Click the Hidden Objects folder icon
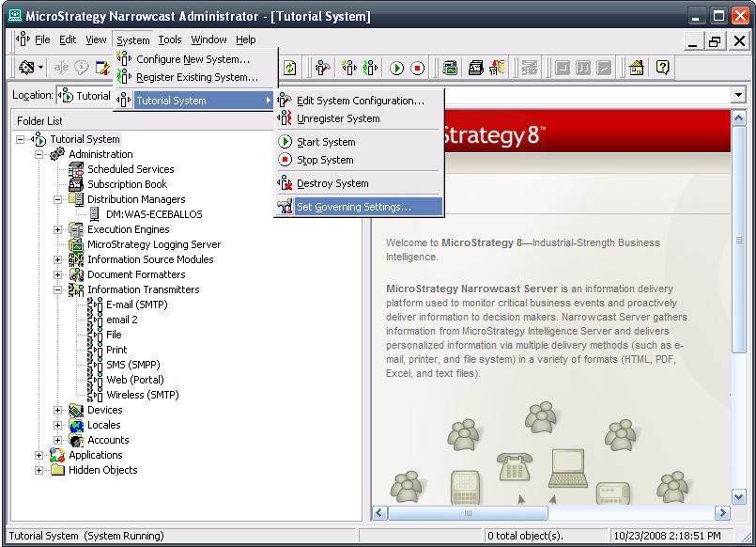The height and width of the screenshot is (547, 756). tap(57, 470)
